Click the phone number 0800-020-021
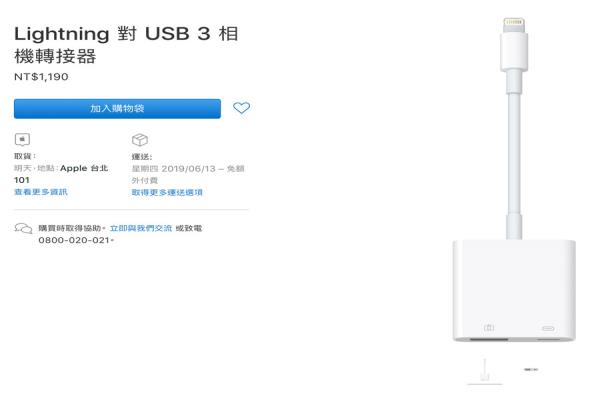The width and height of the screenshot is (600, 400). click(74, 240)
